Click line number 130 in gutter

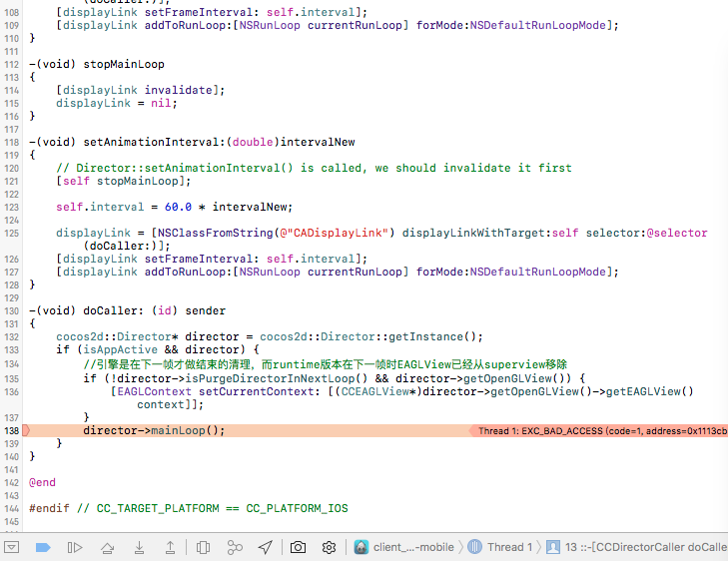pos(12,311)
